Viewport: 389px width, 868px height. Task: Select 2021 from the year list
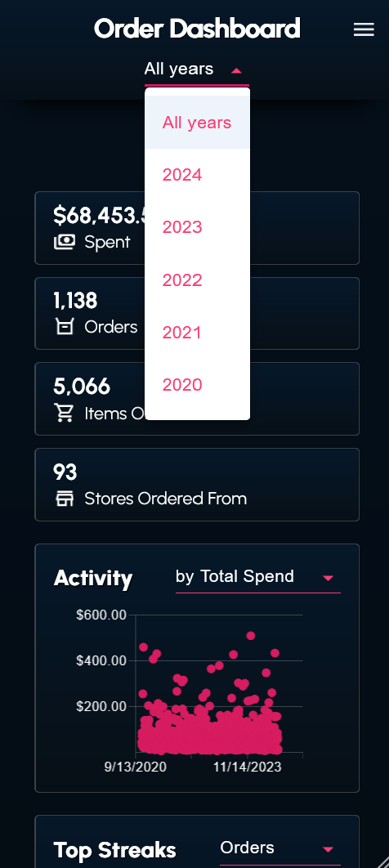click(x=197, y=333)
